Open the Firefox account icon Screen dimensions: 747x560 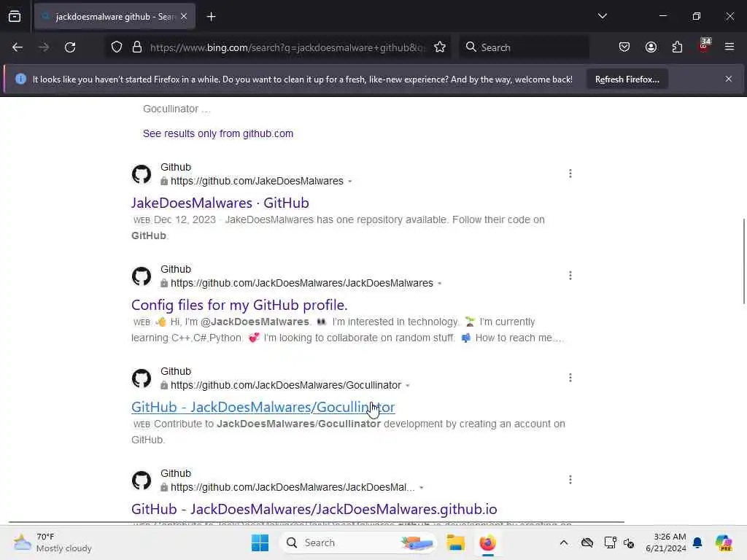651,47
